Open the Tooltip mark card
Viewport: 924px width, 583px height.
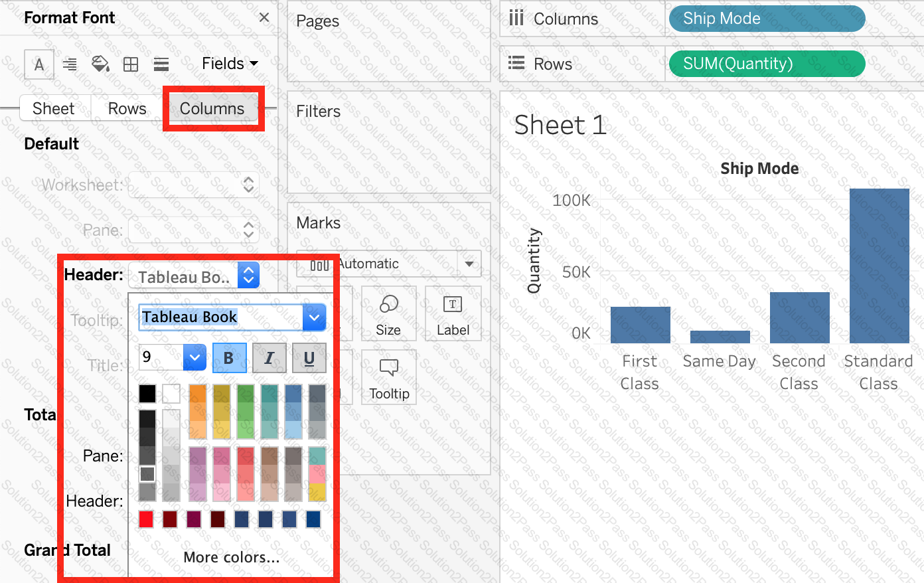(389, 378)
